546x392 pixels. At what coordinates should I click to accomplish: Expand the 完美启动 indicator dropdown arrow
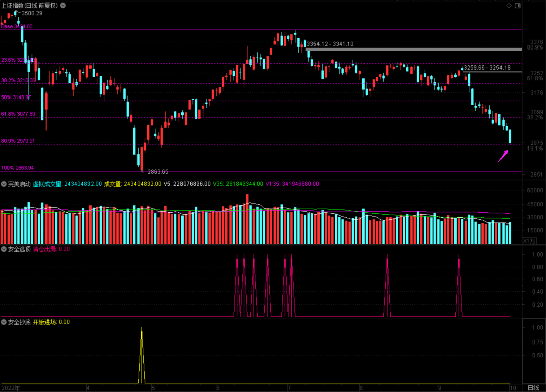click(x=4, y=184)
